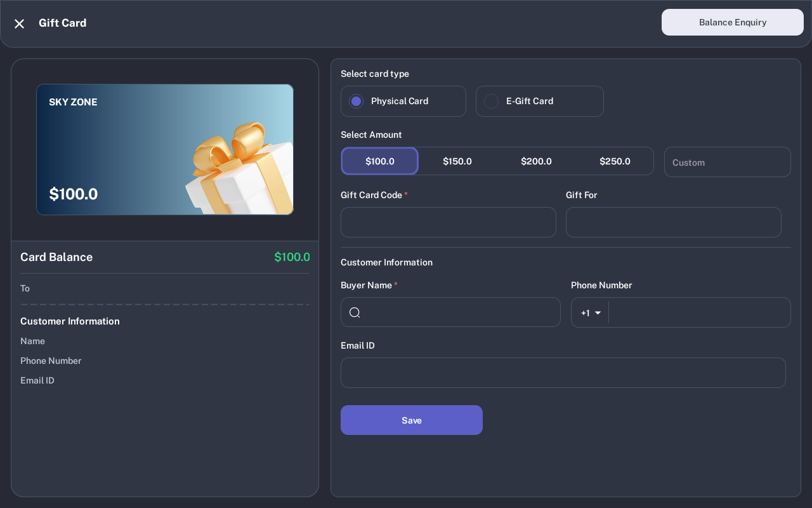Close the Gift Card screen with the X icon
Viewport: 812px width, 508px height.
point(20,23)
